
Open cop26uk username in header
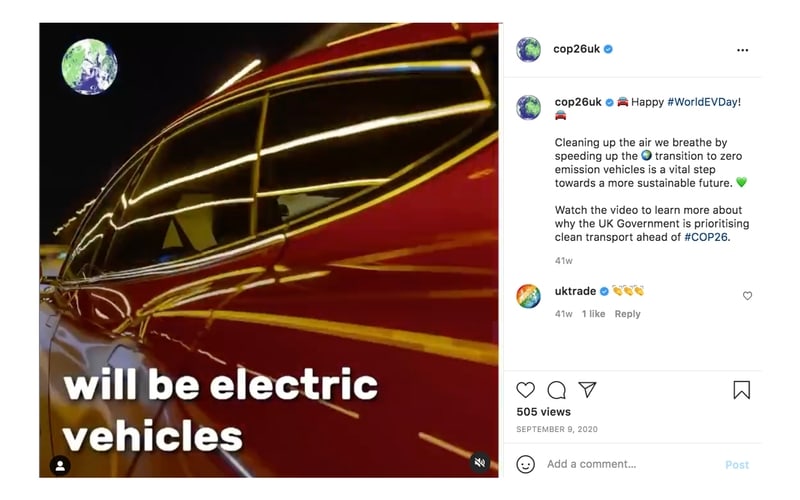[x=577, y=49]
